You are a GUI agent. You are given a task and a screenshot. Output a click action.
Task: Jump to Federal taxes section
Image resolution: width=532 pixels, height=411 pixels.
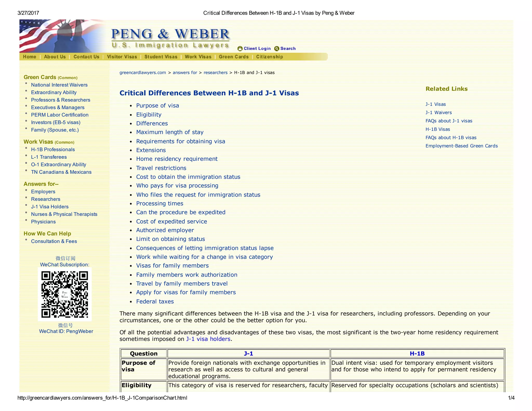tap(155, 301)
